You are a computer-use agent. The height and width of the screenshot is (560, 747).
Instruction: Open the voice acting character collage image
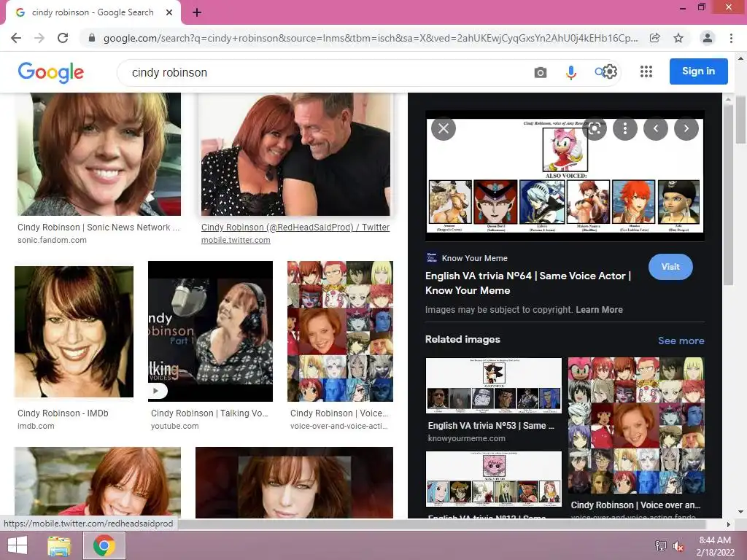340,332
